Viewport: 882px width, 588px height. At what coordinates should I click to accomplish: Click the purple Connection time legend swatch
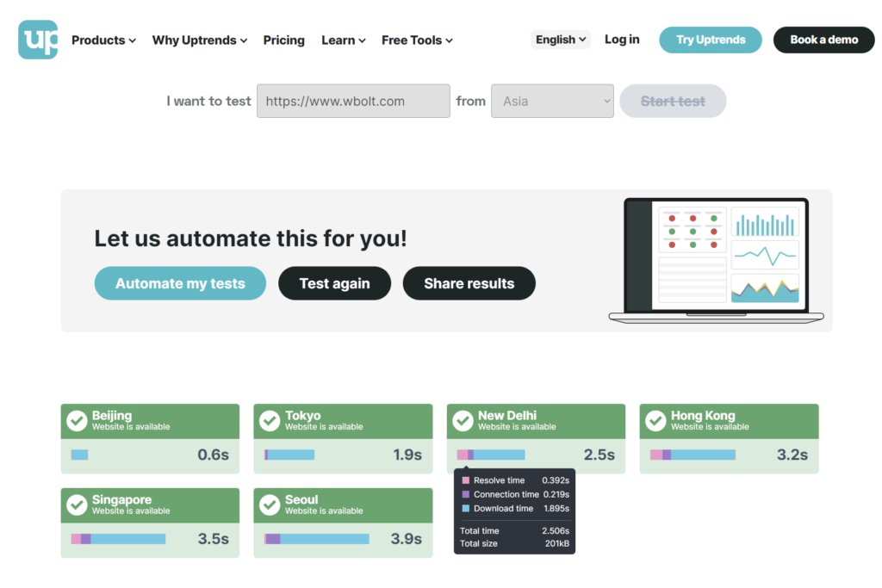(x=466, y=495)
